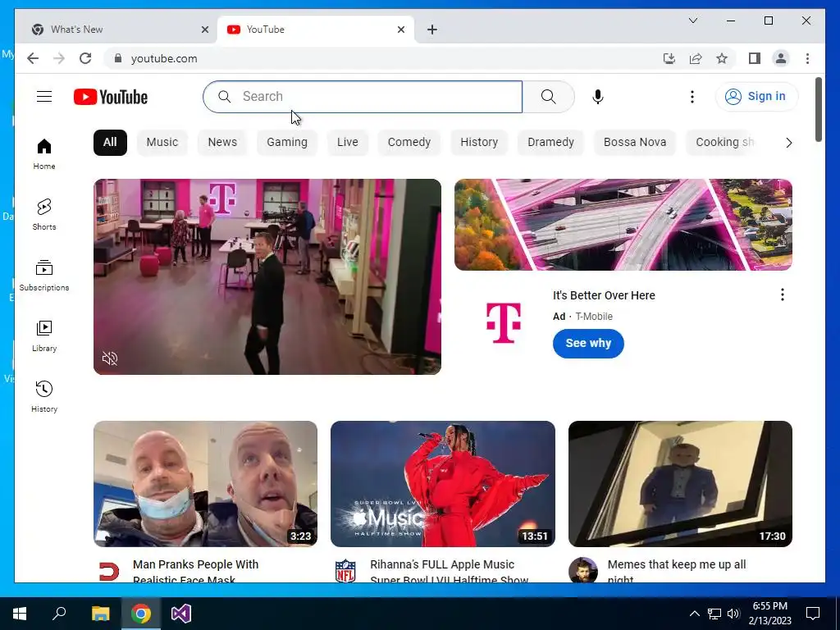Open Man Pranks People video title

[x=195, y=572]
